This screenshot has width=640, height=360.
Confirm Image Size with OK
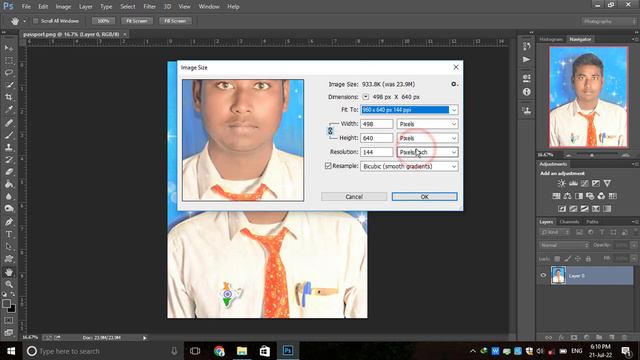(x=424, y=197)
